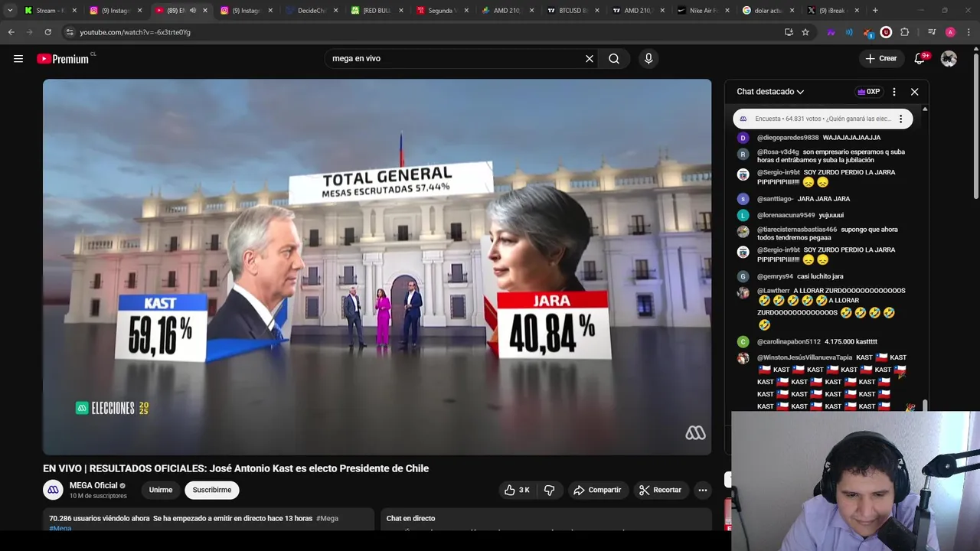The width and height of the screenshot is (980, 551).
Task: Click the chat scrollbar up arrow
Action: coord(925,110)
